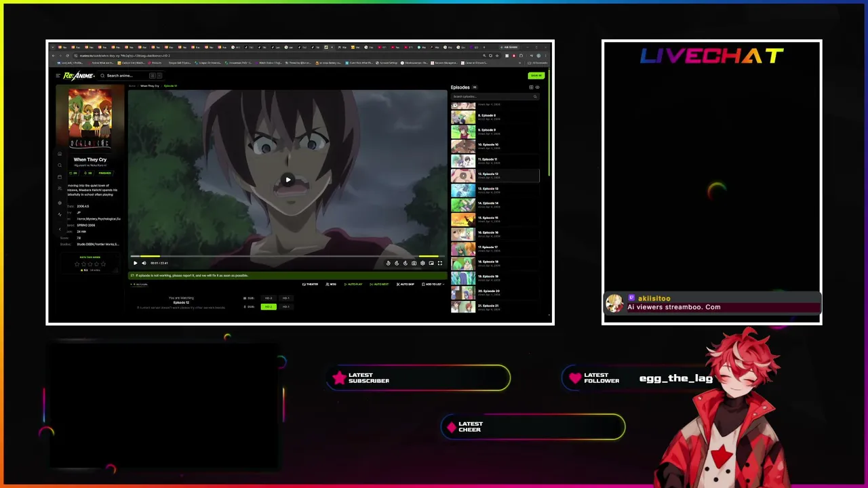This screenshot has height=488, width=868.
Task: Select Episode 20 from the list
Action: coord(495,293)
